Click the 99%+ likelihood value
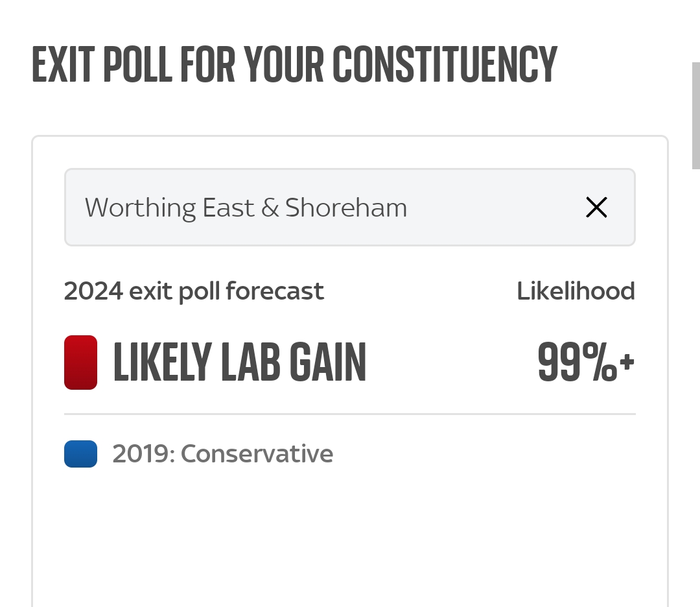The width and height of the screenshot is (700, 607). tap(586, 363)
